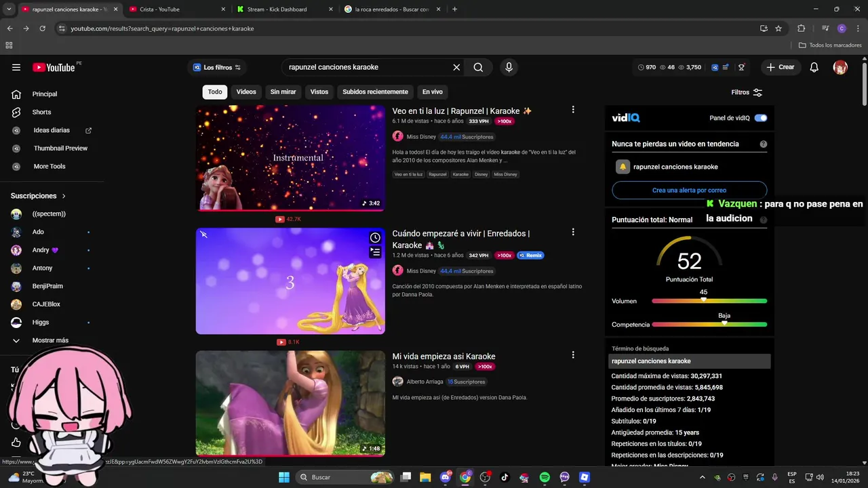Open Thumbnail Preview in the sidebar

tap(60, 148)
